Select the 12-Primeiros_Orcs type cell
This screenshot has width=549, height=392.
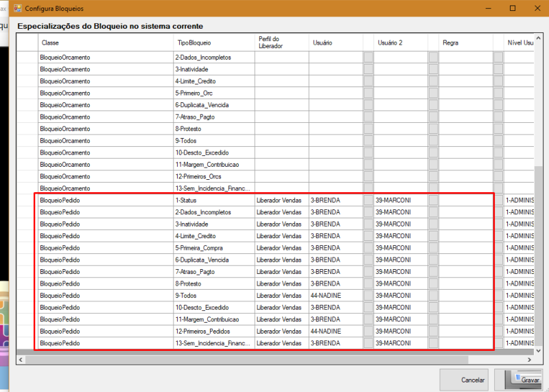tap(214, 176)
